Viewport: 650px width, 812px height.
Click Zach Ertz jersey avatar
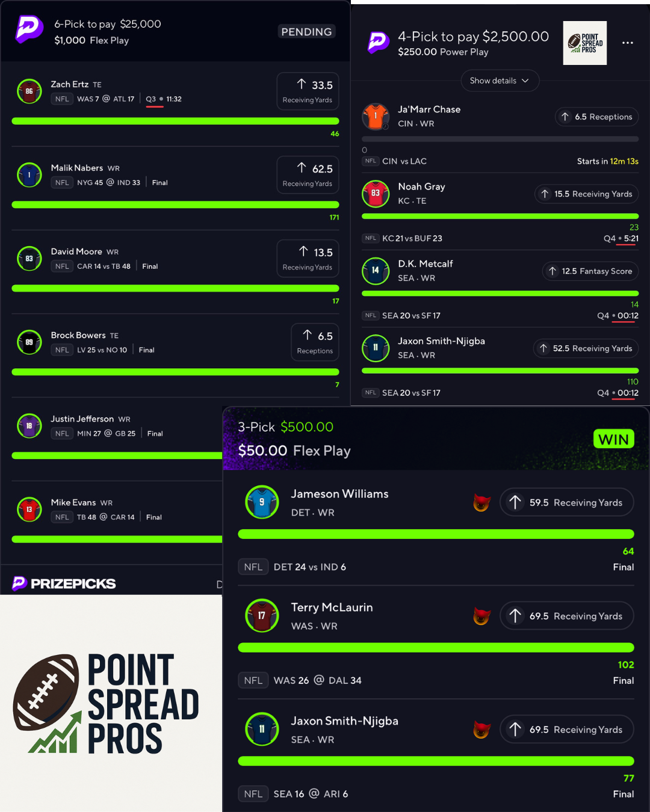29,91
